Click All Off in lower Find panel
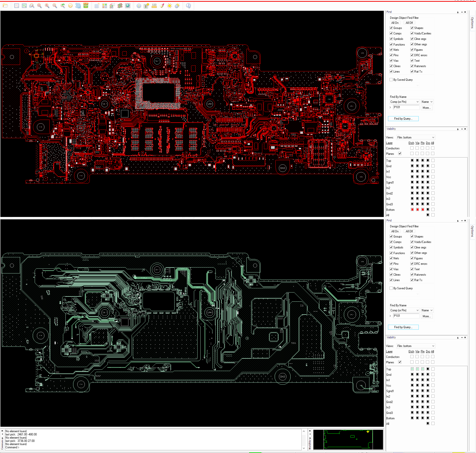Viewport: 476px width, 453px height. 409,231
